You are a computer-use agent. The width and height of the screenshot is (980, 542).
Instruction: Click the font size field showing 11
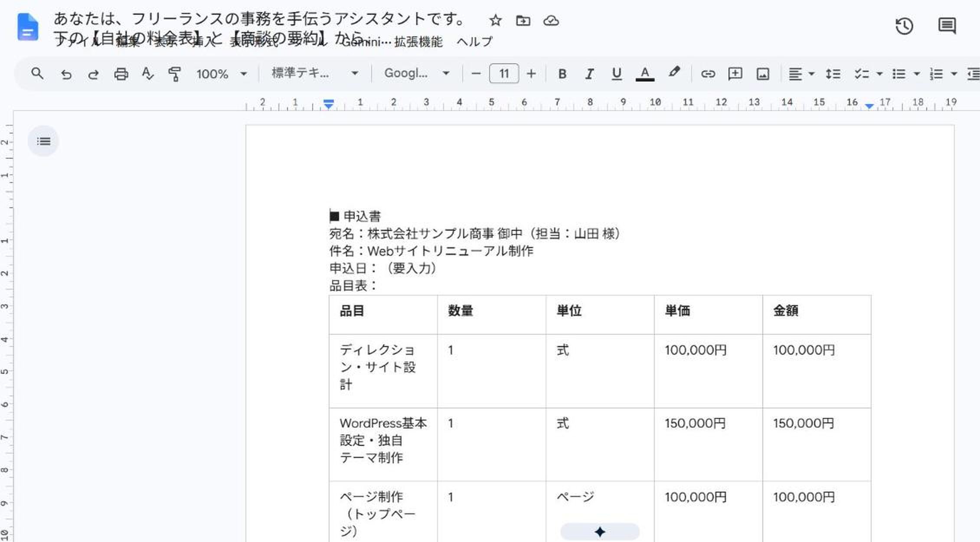(x=504, y=74)
